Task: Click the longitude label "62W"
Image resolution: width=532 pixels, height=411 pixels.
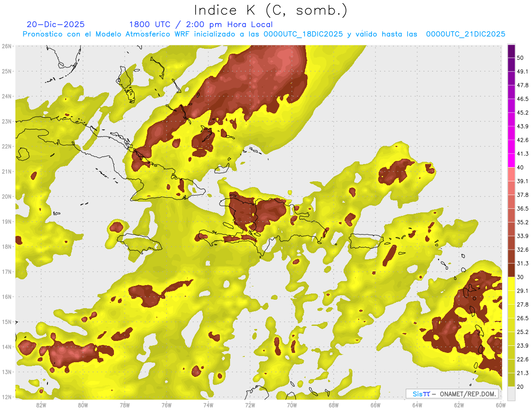Action: [x=459, y=405]
